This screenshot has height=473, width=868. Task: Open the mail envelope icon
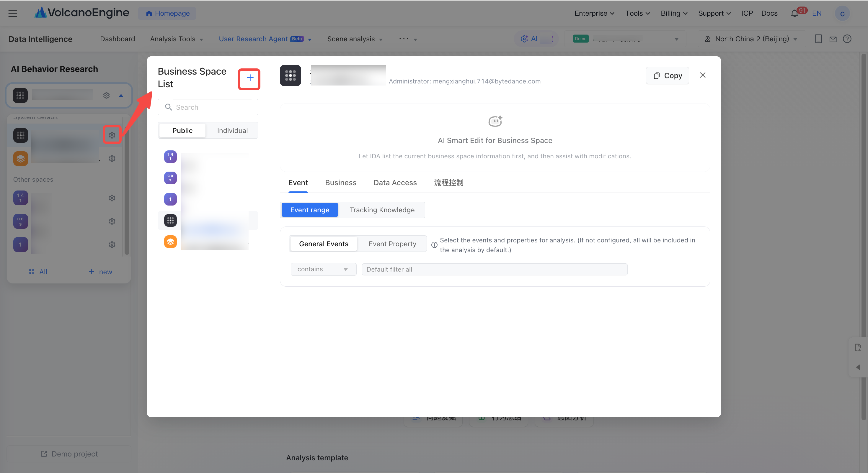[833, 39]
